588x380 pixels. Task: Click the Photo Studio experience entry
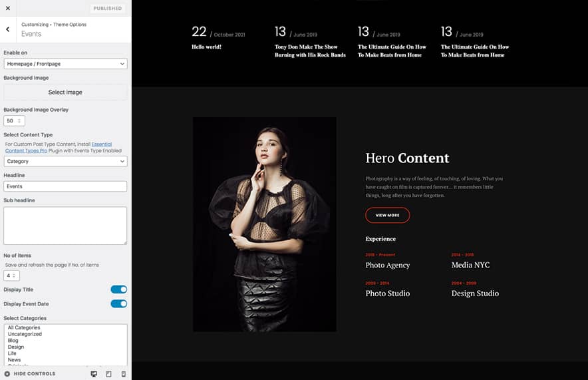pos(387,293)
